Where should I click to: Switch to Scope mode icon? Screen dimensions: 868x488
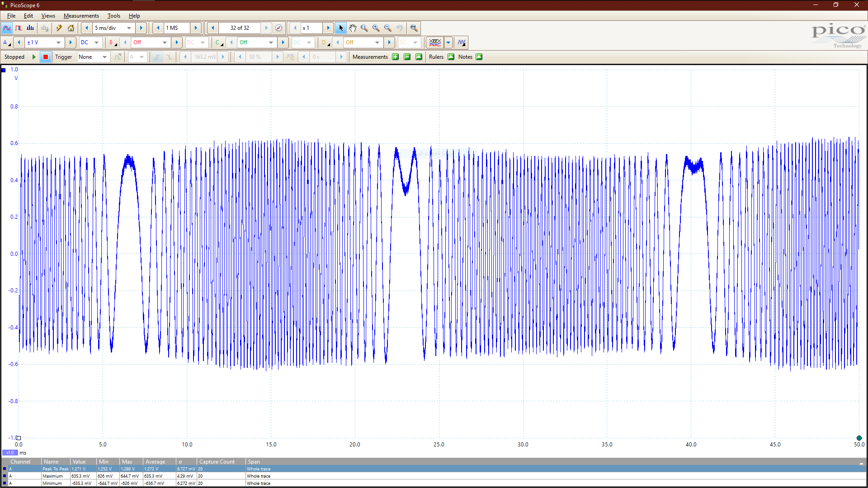point(7,28)
